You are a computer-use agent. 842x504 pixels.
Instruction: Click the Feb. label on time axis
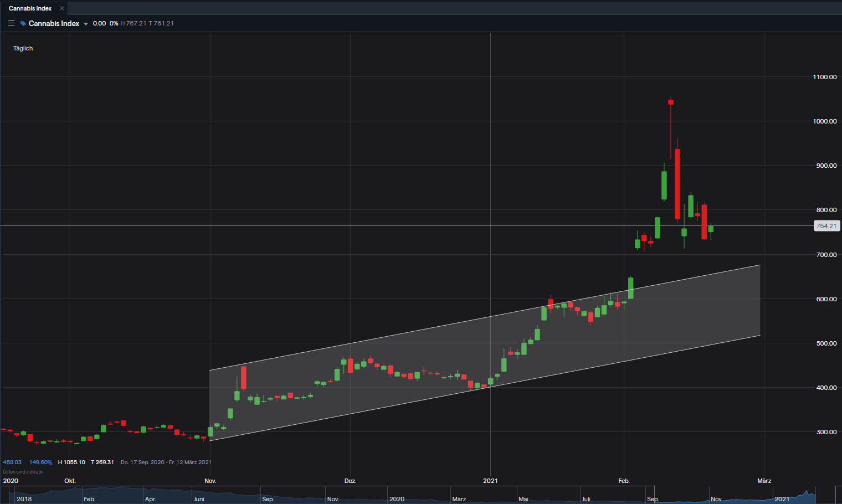click(624, 481)
